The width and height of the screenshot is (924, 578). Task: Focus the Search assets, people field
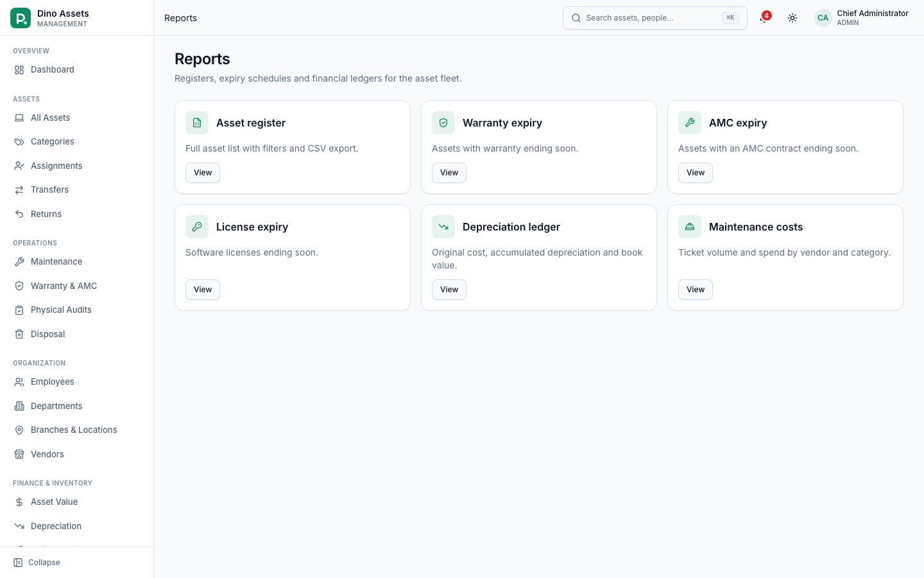point(655,18)
